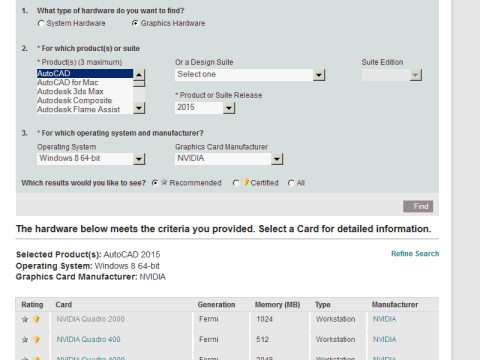Click the Generation column header

coord(216,305)
